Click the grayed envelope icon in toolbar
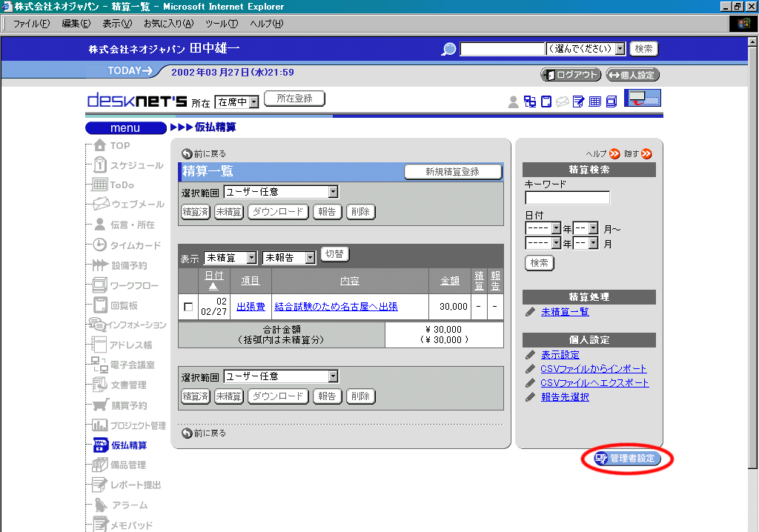The height and width of the screenshot is (532, 759). (563, 102)
